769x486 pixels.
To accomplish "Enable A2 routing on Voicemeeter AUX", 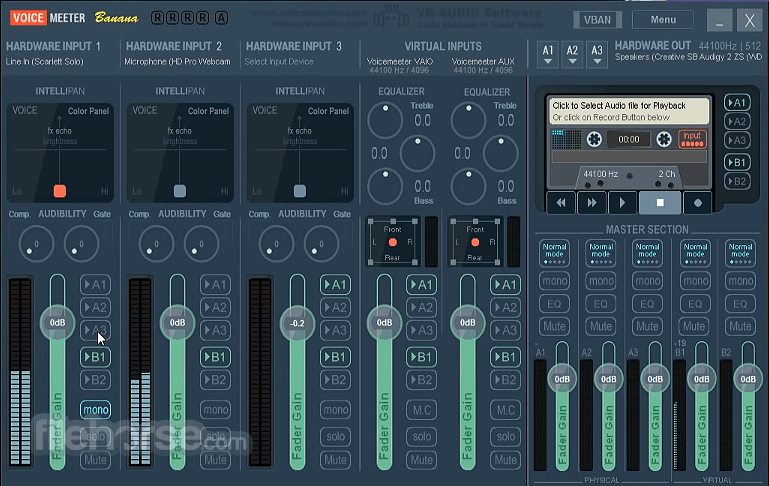I will [x=505, y=307].
